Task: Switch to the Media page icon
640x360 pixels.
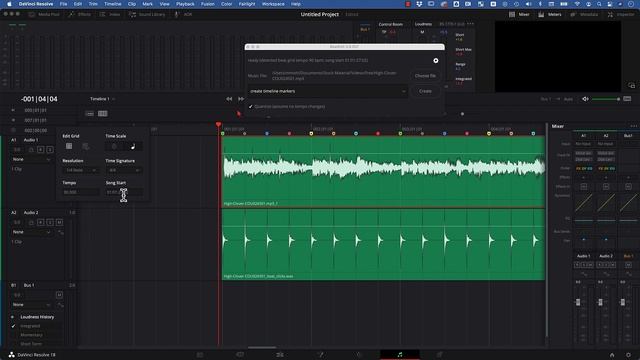Action: tap(200, 355)
